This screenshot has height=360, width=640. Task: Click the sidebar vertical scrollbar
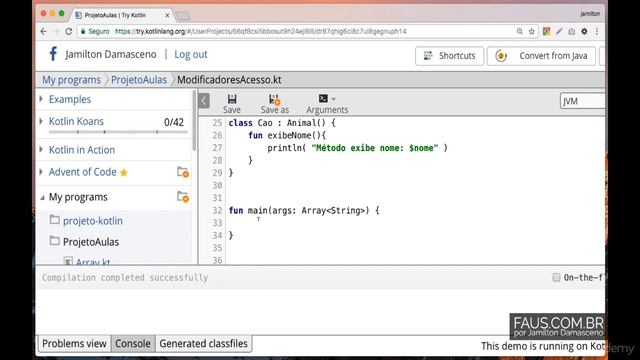coord(194,120)
